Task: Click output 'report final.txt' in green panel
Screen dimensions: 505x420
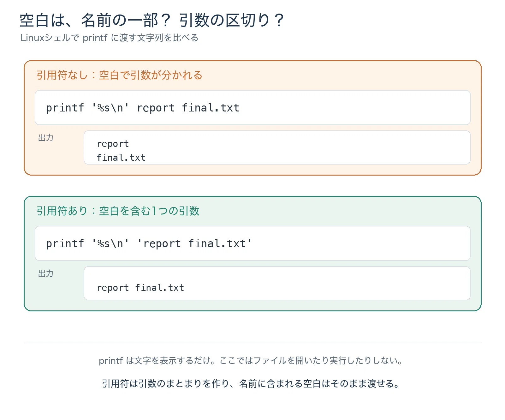Action: 140,288
